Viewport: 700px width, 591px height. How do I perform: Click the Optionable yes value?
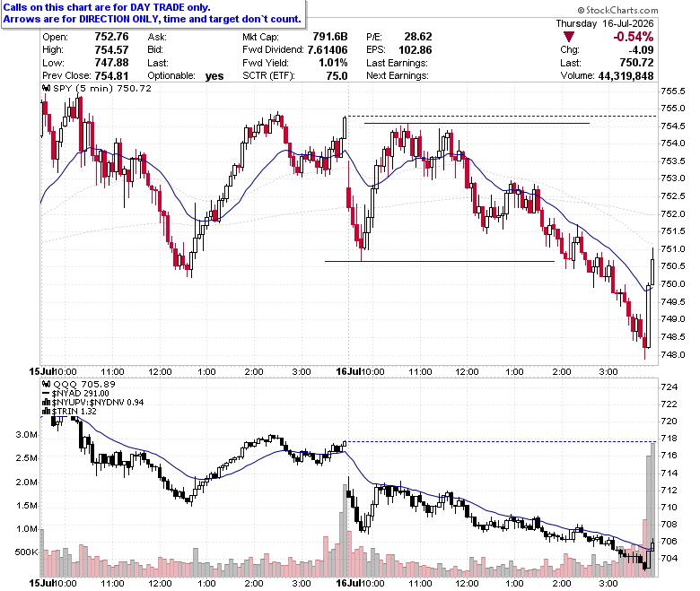(x=214, y=76)
